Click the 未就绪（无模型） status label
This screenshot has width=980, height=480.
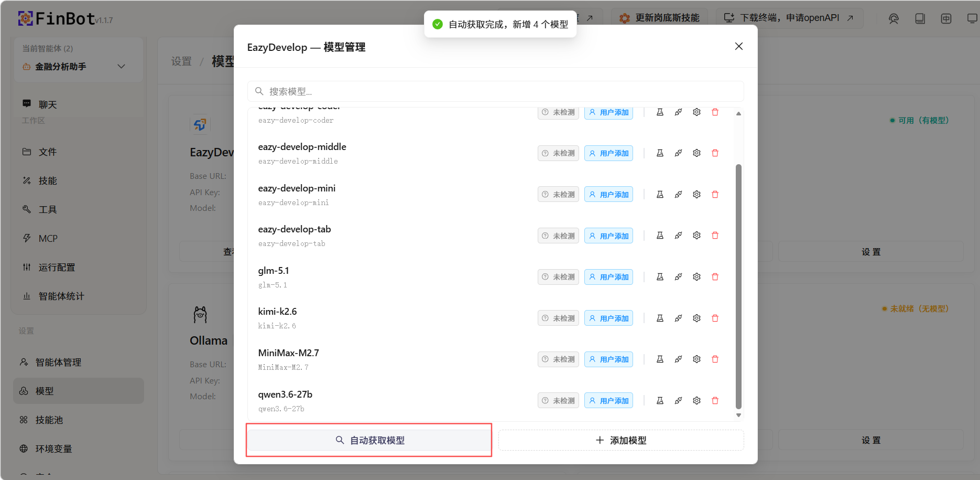(915, 308)
